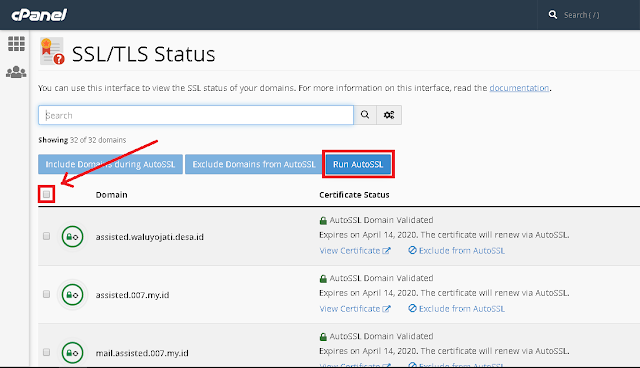Image resolution: width=640 pixels, height=368 pixels.
Task: Exclude assisted.waluyojati.desa.id from AutoSSL
Action: (457, 251)
